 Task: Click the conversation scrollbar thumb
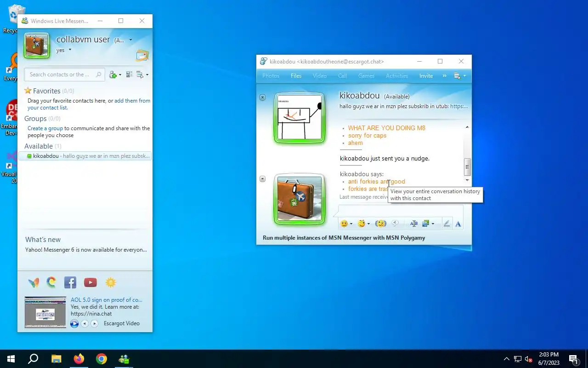[467, 167]
